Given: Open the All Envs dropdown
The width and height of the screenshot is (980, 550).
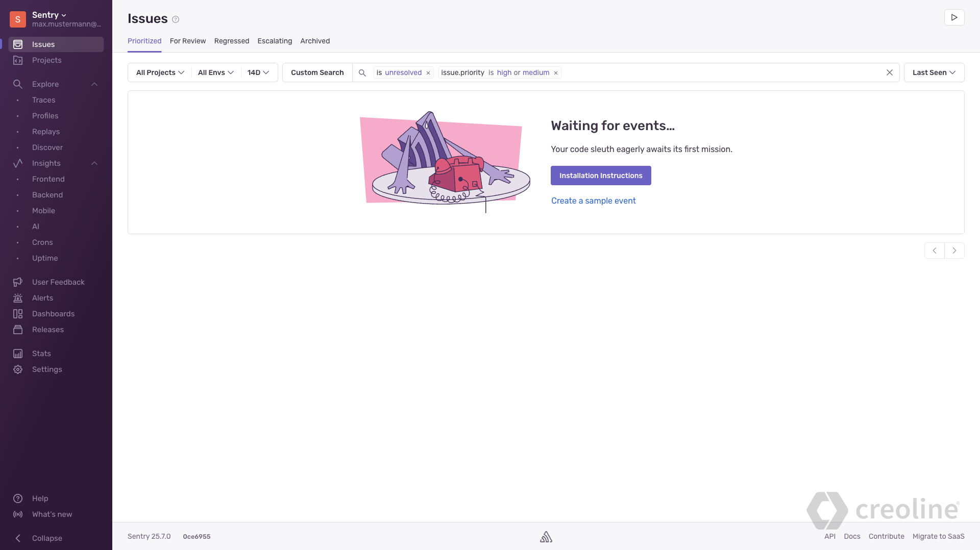Looking at the screenshot, I should tap(216, 72).
